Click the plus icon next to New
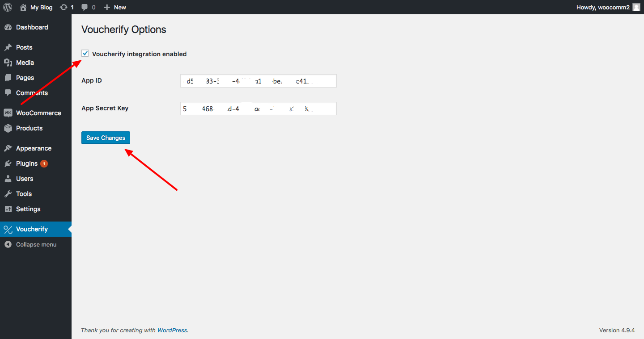 click(x=107, y=7)
